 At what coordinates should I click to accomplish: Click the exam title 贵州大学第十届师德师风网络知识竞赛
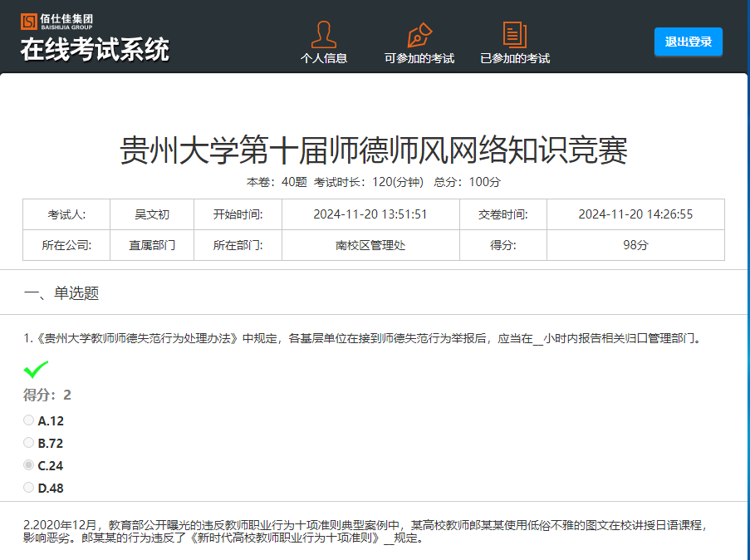coord(373,150)
